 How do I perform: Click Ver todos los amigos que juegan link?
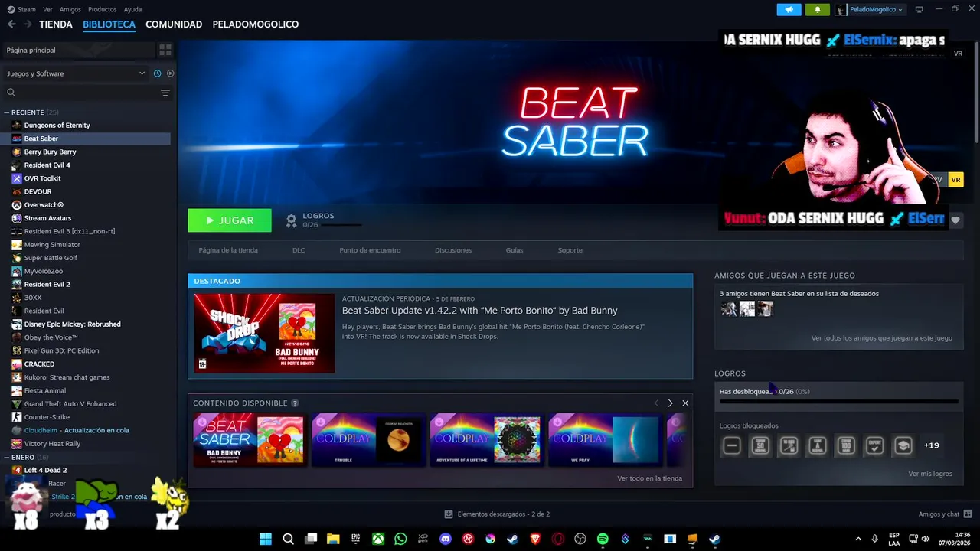coord(882,337)
